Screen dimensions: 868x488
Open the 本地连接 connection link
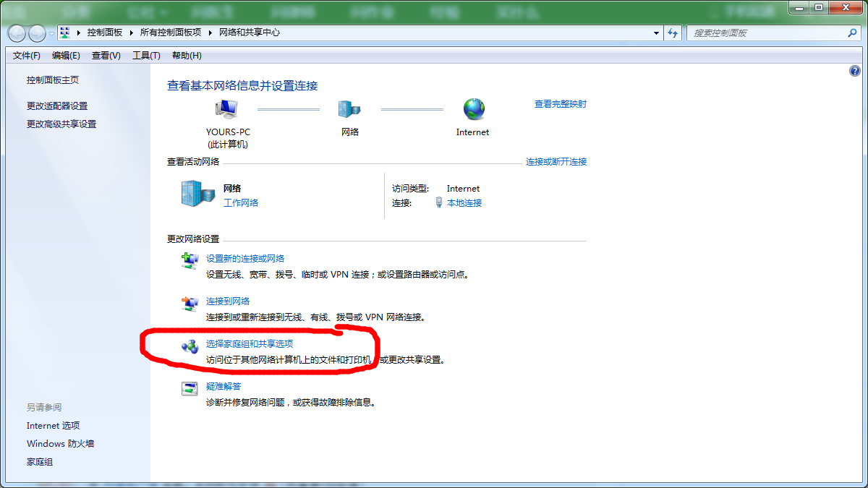[x=464, y=203]
